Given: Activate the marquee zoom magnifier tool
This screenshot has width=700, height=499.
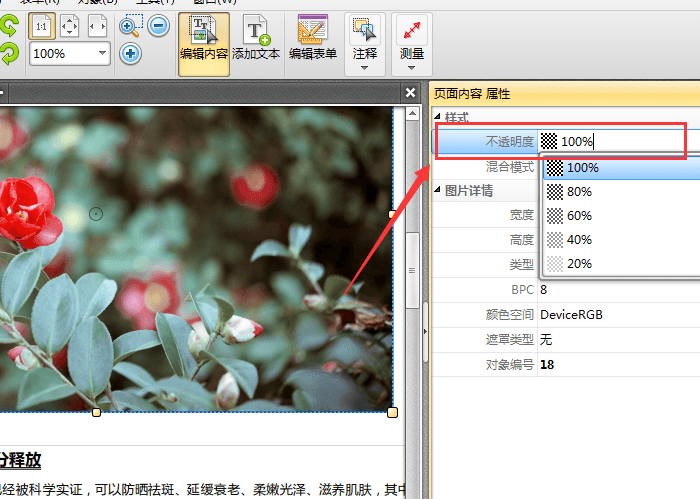Looking at the screenshot, I should pyautogui.click(x=131, y=25).
